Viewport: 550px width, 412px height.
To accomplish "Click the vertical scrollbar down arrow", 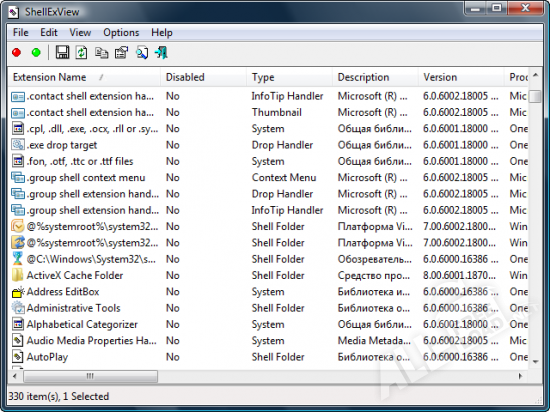I will click(x=535, y=362).
